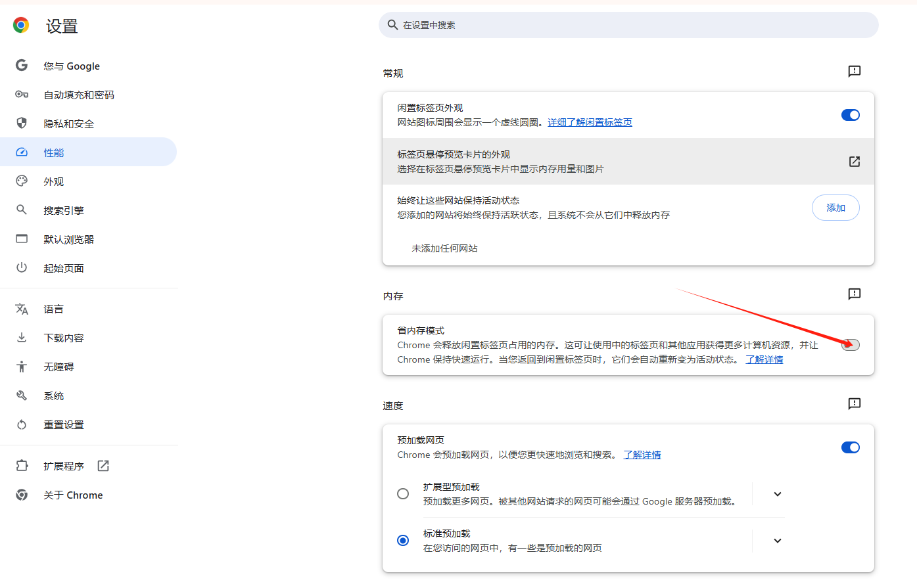Click the power icon for 起始页面
The image size is (917, 588).
pyautogui.click(x=22, y=267)
